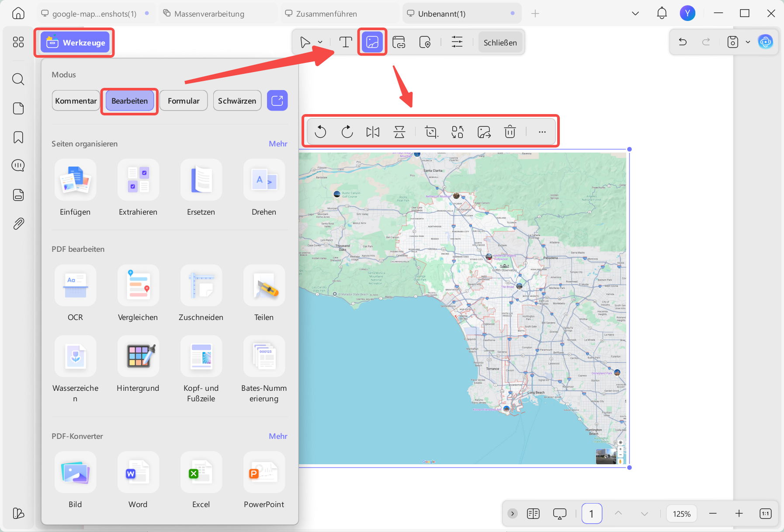Open the Wasserzeichen tool
Screen dimensions: 784x532
coord(75,369)
